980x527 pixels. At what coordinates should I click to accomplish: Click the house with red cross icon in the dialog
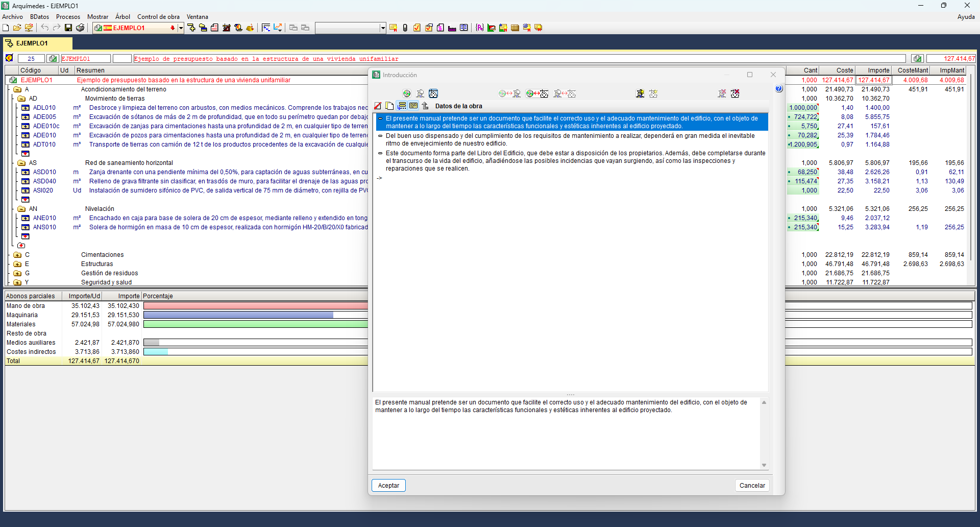[x=735, y=93]
